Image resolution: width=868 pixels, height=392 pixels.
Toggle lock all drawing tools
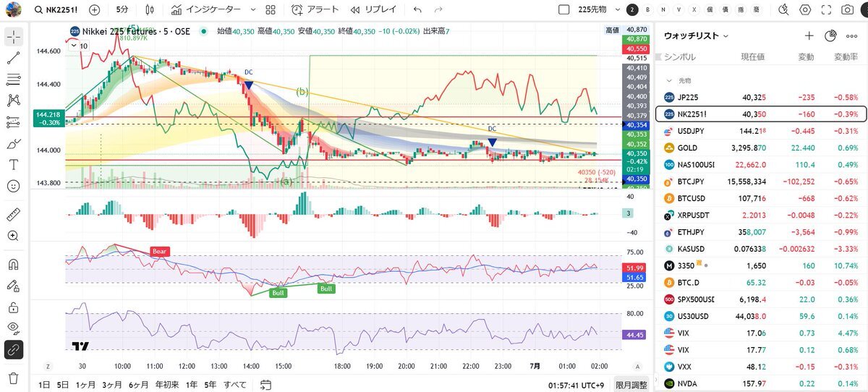click(x=14, y=307)
